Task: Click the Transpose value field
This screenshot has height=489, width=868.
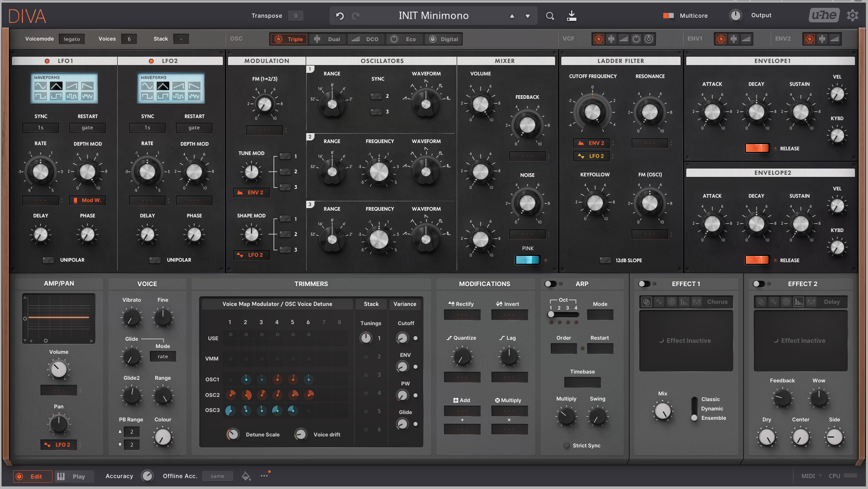Action: (x=296, y=16)
